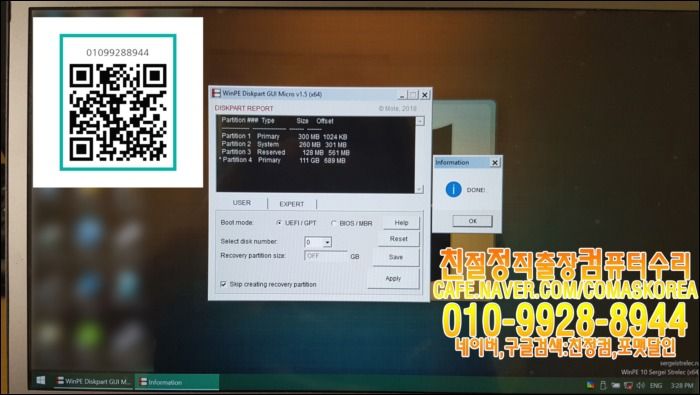This screenshot has height=395, width=700.
Task: Select the Information taskbar button
Action: point(177,382)
